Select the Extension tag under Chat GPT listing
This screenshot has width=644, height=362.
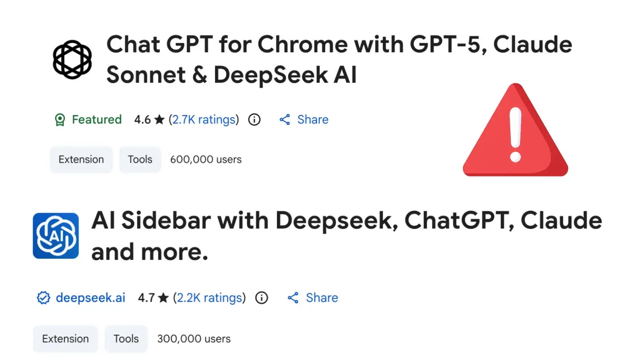coord(81,159)
